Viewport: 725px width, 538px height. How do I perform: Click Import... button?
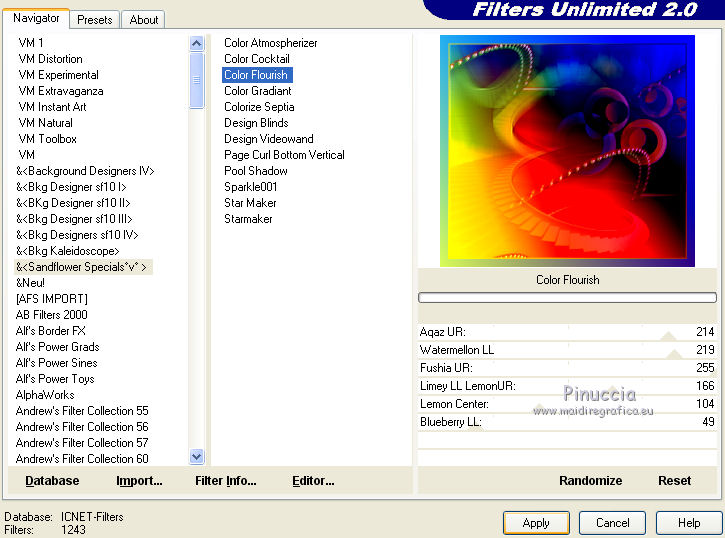pyautogui.click(x=139, y=481)
